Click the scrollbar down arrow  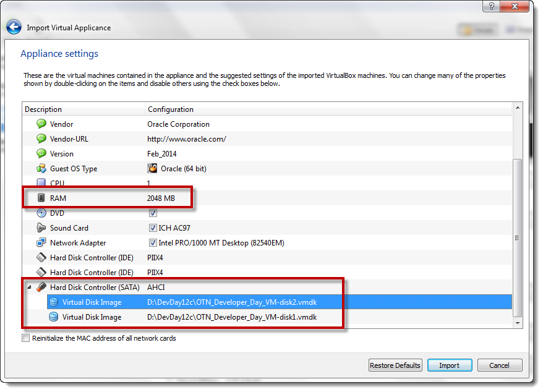pyautogui.click(x=518, y=323)
